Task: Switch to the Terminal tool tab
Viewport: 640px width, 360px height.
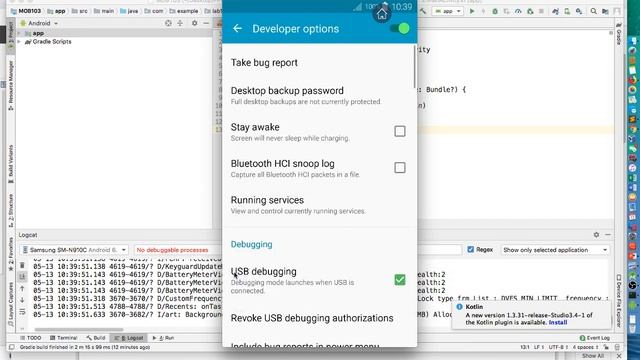Action: click(64, 338)
